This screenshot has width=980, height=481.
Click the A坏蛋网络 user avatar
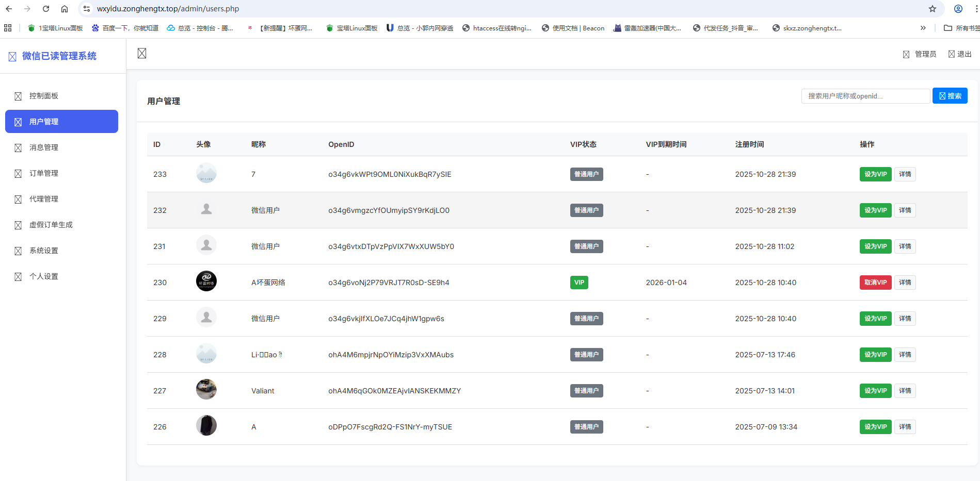(206, 281)
